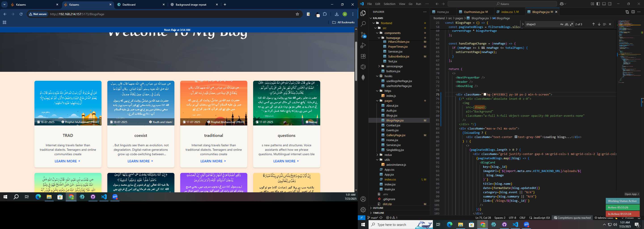Open Explorer panel more actions ellipsis
The height and width of the screenshot is (229, 644).
point(425,12)
